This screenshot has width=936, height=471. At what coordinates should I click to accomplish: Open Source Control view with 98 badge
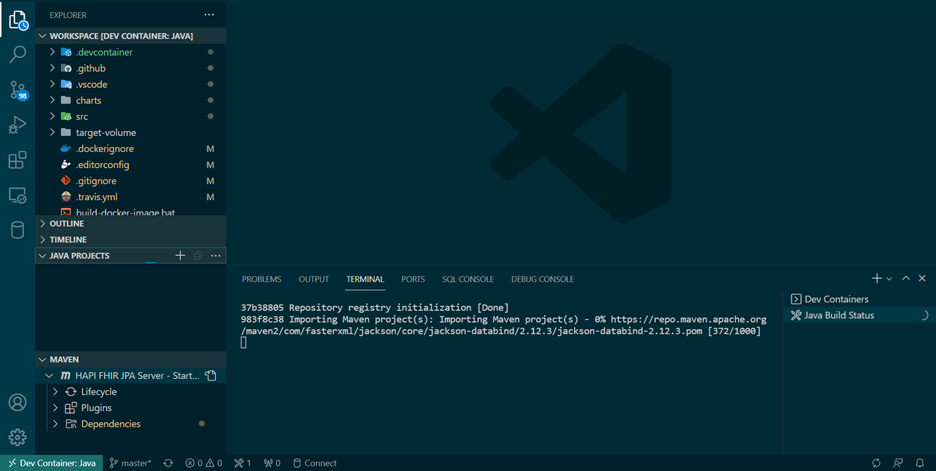pos(17,90)
